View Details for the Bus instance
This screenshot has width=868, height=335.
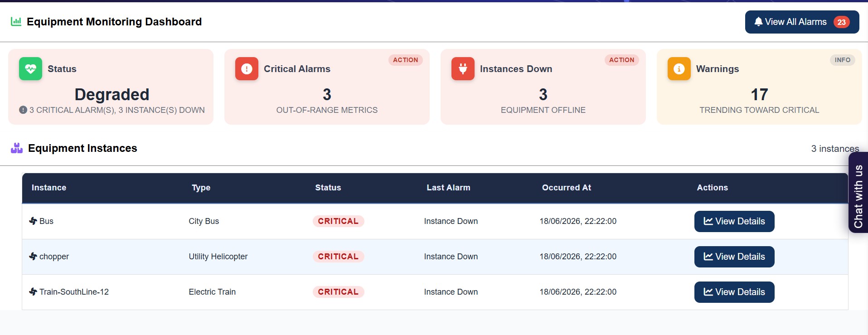734,221
